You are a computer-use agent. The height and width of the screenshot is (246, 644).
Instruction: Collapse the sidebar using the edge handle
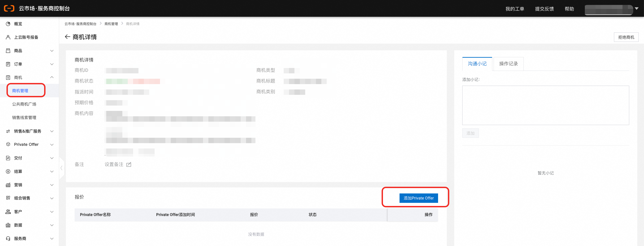tap(61, 168)
